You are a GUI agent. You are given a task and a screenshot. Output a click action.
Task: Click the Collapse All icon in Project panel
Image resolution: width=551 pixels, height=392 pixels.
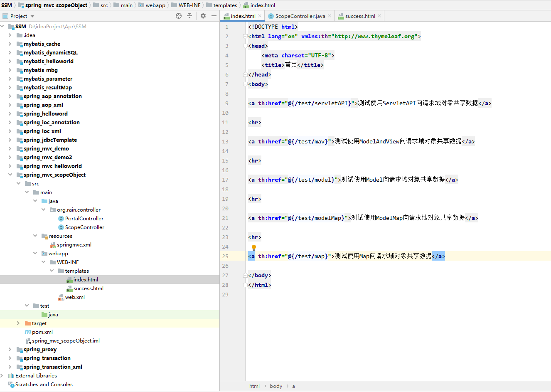click(189, 16)
